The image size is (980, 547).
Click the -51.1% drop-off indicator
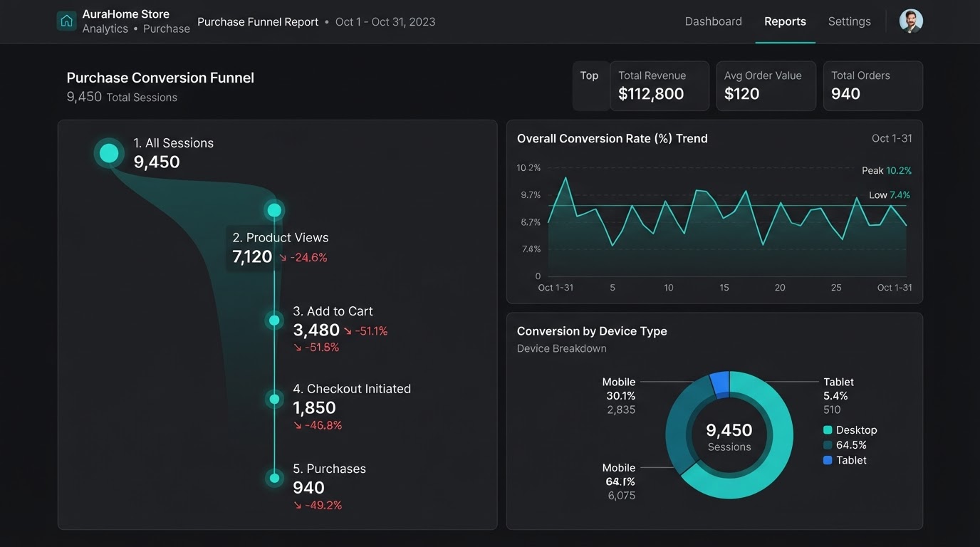tap(366, 331)
